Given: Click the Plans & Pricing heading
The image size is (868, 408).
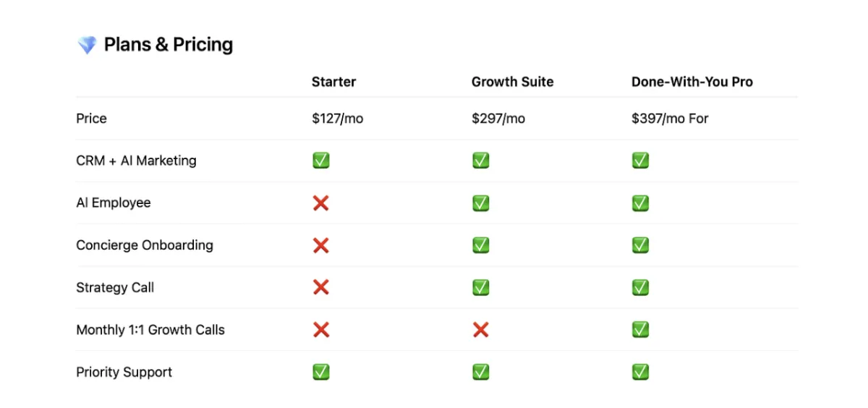Looking at the screenshot, I should [169, 45].
